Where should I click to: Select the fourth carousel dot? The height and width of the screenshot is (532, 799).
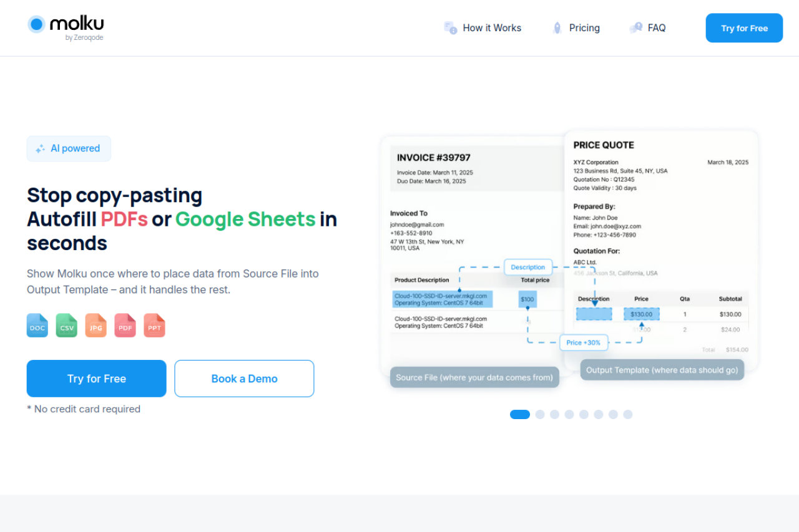click(x=569, y=414)
